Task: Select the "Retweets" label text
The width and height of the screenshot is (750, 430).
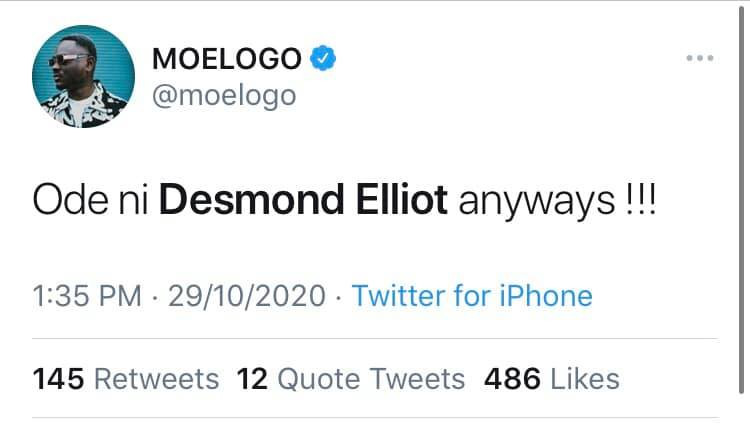Action: tap(155, 379)
